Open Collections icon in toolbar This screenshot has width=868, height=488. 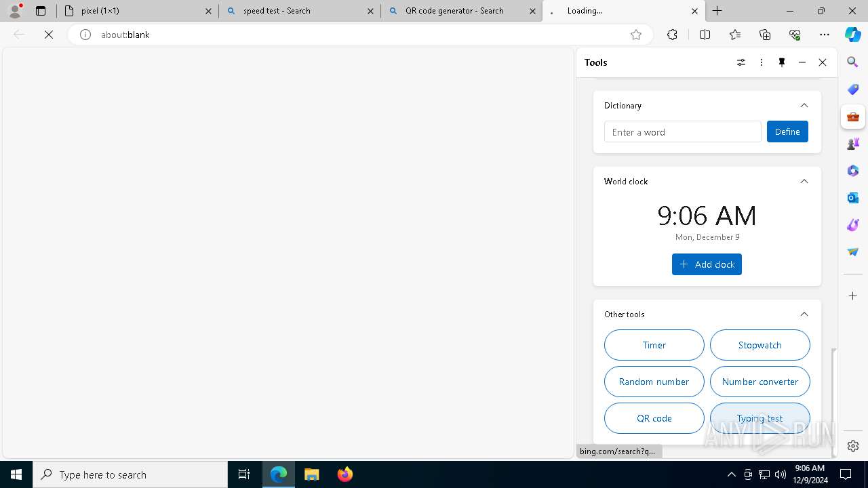765,35
